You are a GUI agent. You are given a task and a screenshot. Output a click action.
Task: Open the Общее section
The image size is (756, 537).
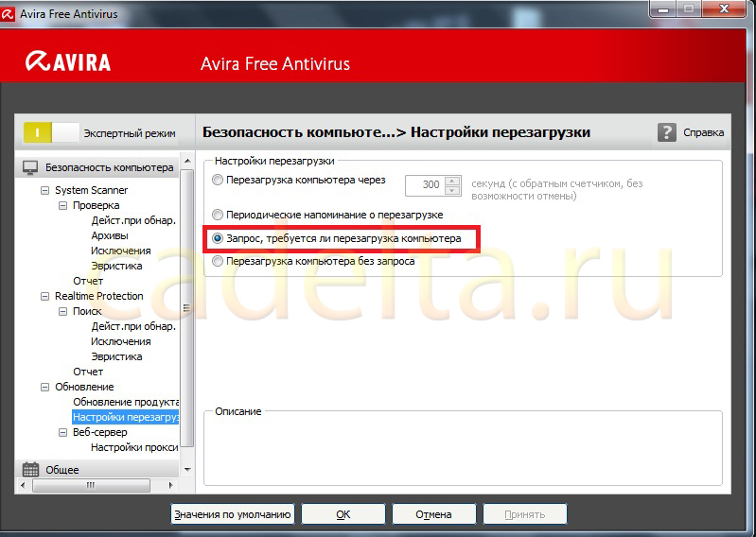pos(97,469)
